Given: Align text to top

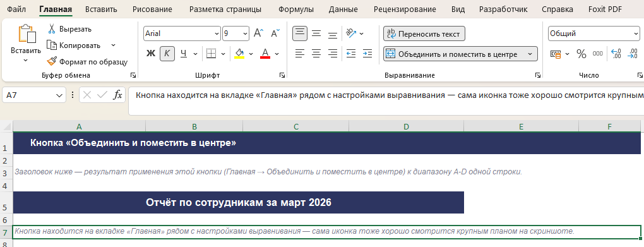Looking at the screenshot, I should (x=300, y=33).
